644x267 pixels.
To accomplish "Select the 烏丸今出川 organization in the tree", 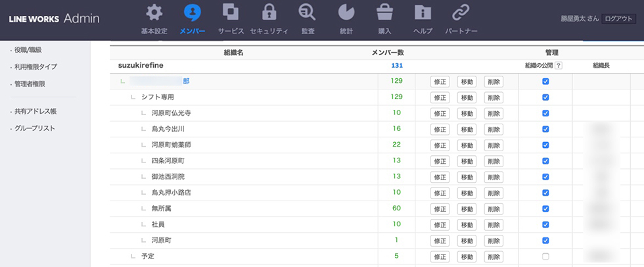I will pos(168,129).
